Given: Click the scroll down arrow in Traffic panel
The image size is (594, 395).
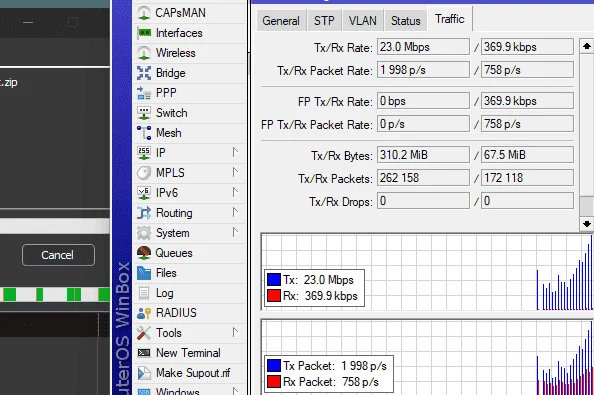Looking at the screenshot, I should pos(587,224).
